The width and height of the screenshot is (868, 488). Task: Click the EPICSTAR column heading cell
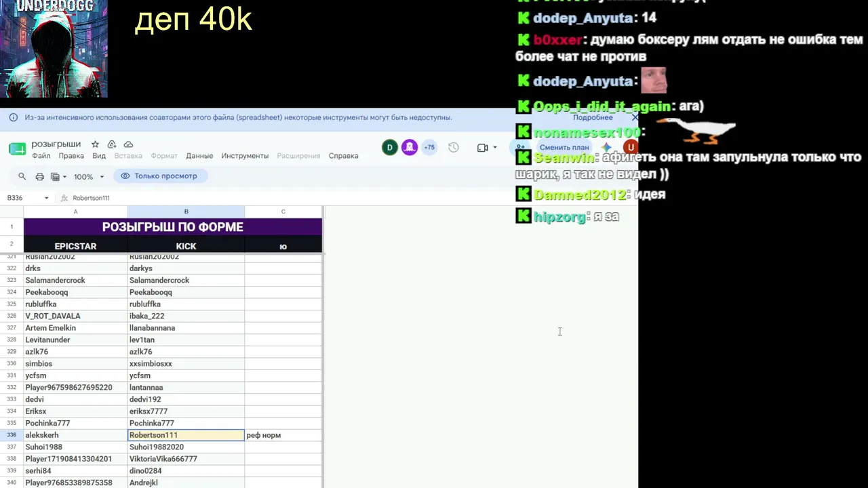pos(75,246)
